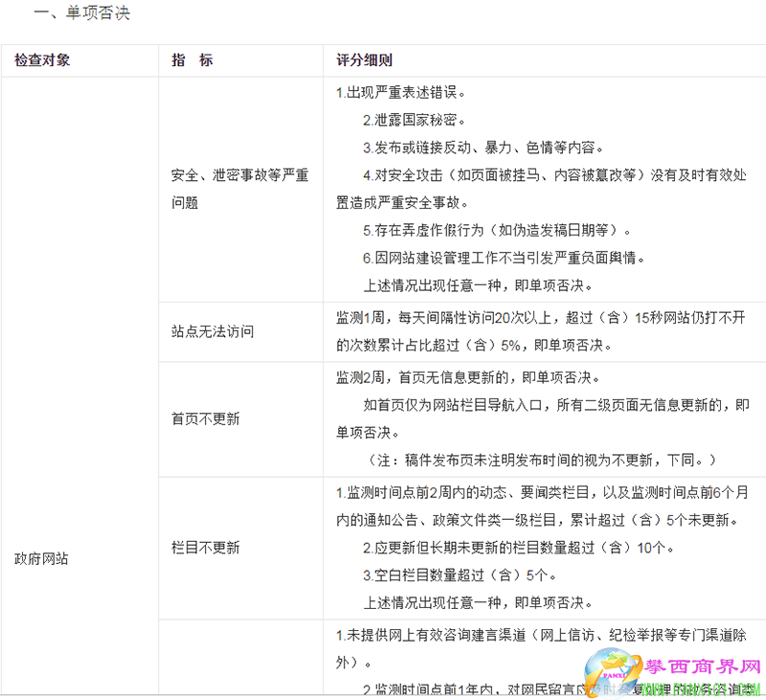Click the line 2.泄露国家秘密
Image resolution: width=766 pixels, height=700 pixels.
point(414,121)
